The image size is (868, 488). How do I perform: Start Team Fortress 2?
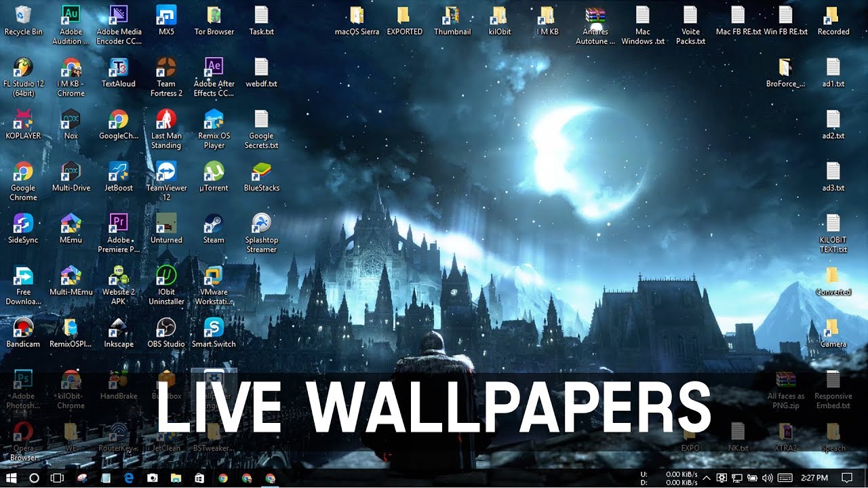pyautogui.click(x=166, y=77)
